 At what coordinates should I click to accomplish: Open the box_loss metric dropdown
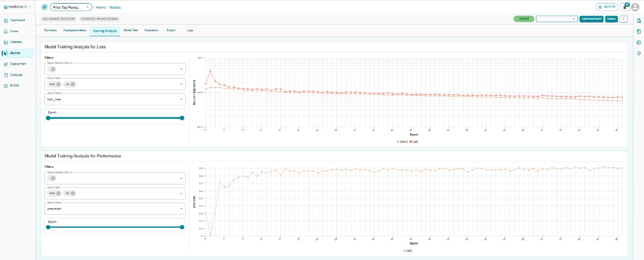[115, 99]
